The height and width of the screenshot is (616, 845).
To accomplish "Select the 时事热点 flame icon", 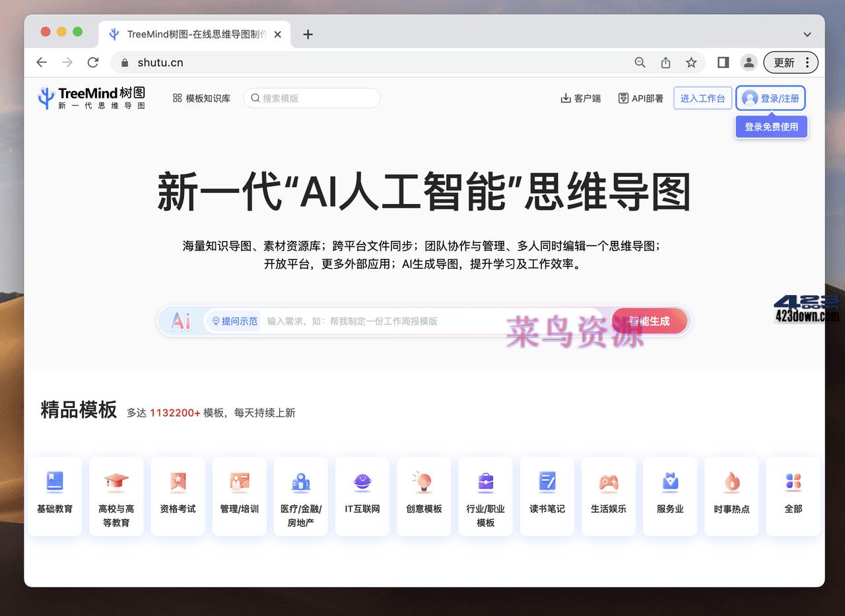I will click(x=731, y=483).
